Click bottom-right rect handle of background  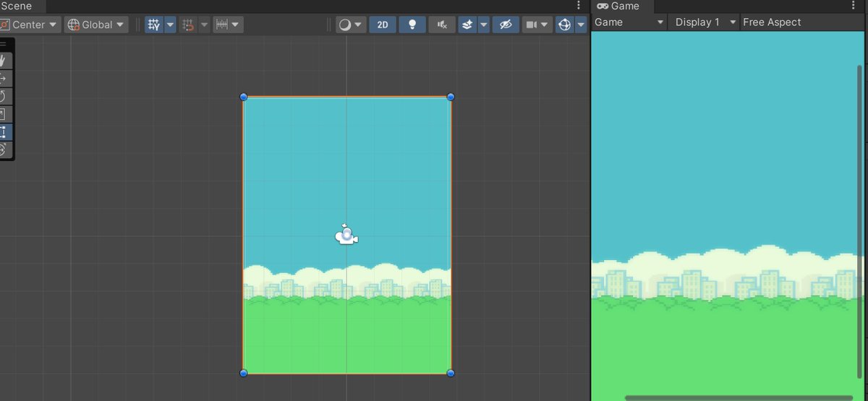tap(451, 373)
